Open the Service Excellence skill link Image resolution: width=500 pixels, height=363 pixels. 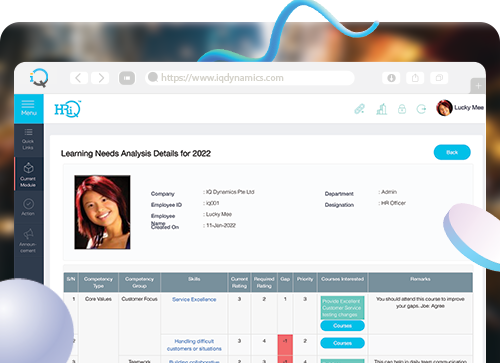194,299
